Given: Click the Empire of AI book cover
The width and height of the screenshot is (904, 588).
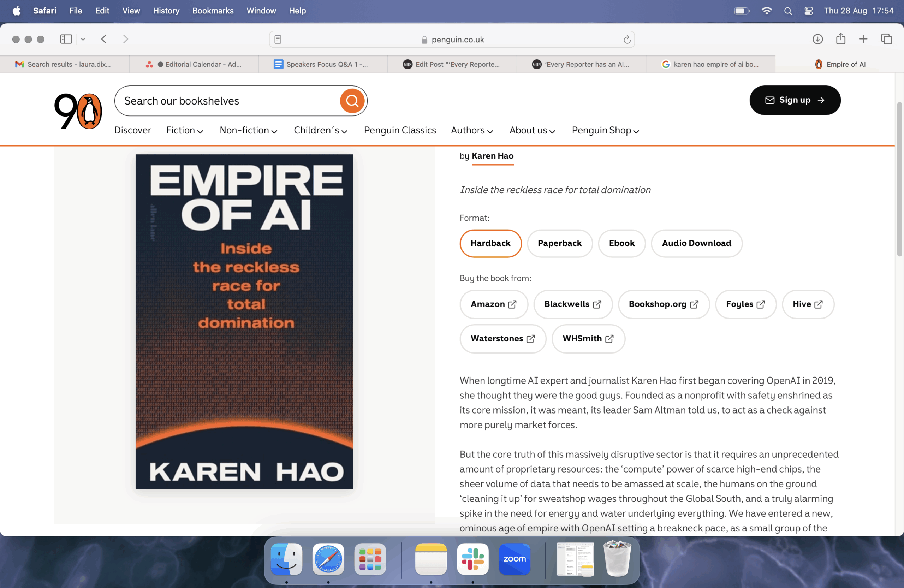Looking at the screenshot, I should tap(244, 321).
